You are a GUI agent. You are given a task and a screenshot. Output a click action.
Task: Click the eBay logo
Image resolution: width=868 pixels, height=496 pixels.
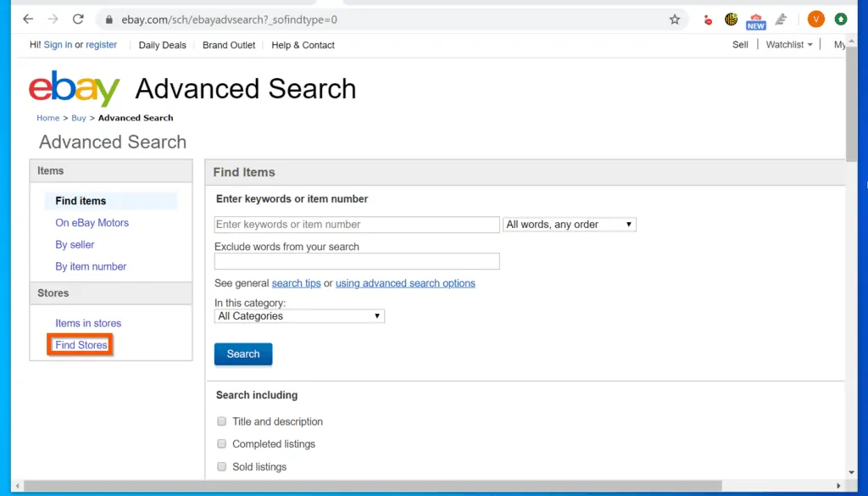(75, 88)
